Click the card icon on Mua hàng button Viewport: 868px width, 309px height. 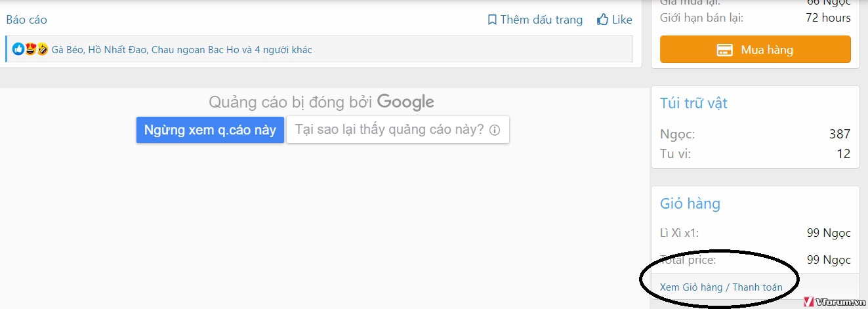(724, 50)
